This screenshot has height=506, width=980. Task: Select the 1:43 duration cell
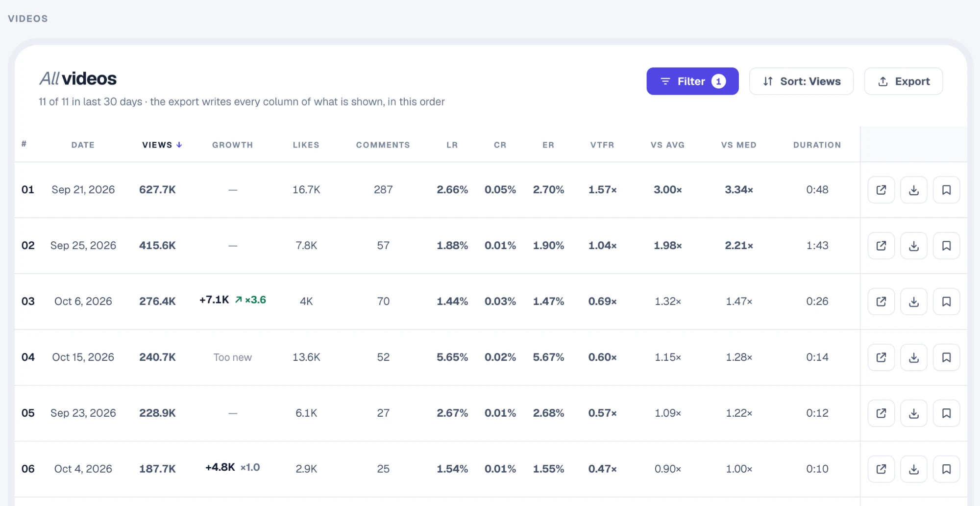pos(817,246)
